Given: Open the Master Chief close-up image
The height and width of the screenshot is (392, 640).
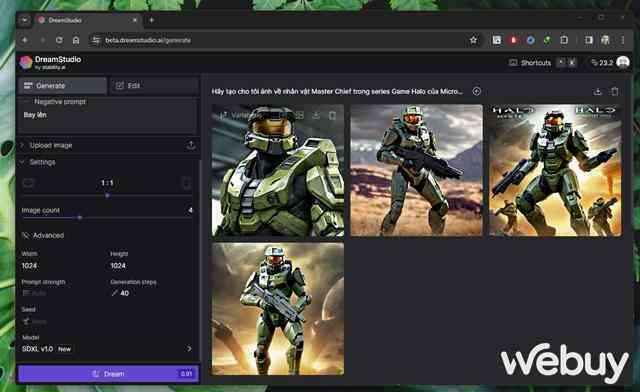Looking at the screenshot, I should (x=278, y=170).
